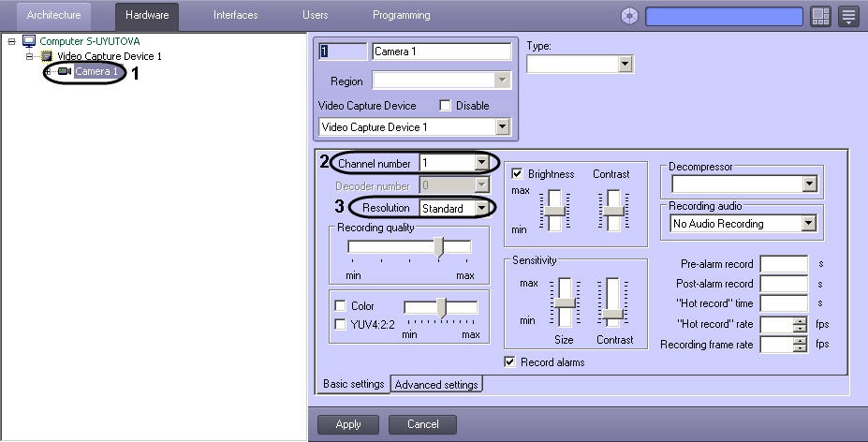Screen dimensions: 868x442
Task: Switch to the Interfaces tab
Action: click(x=235, y=16)
